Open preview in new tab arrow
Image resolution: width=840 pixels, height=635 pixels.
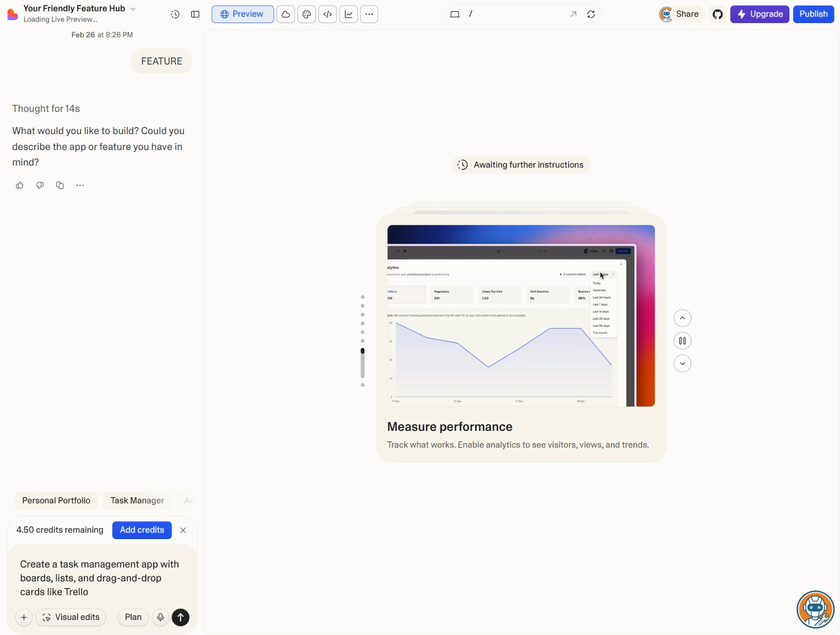(573, 15)
